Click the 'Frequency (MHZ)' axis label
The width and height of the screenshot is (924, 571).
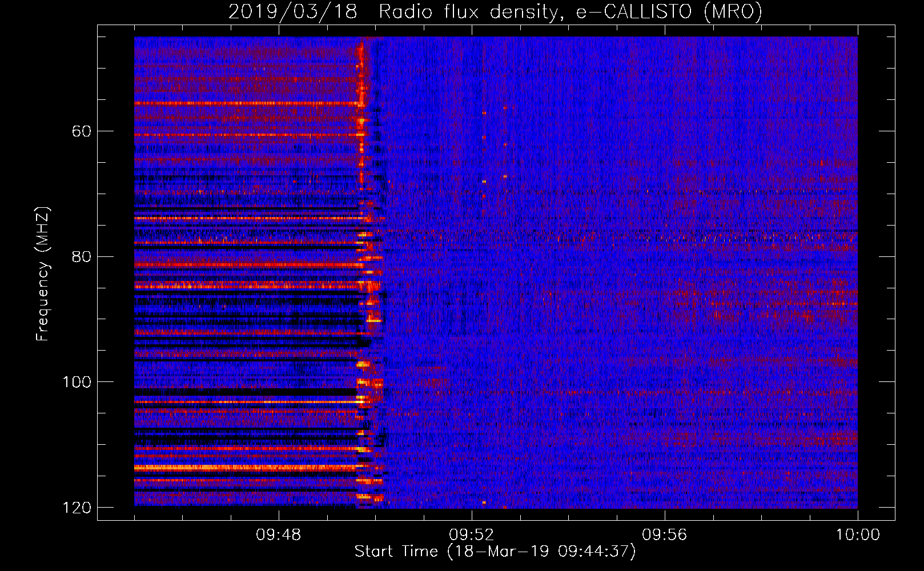tap(42, 274)
